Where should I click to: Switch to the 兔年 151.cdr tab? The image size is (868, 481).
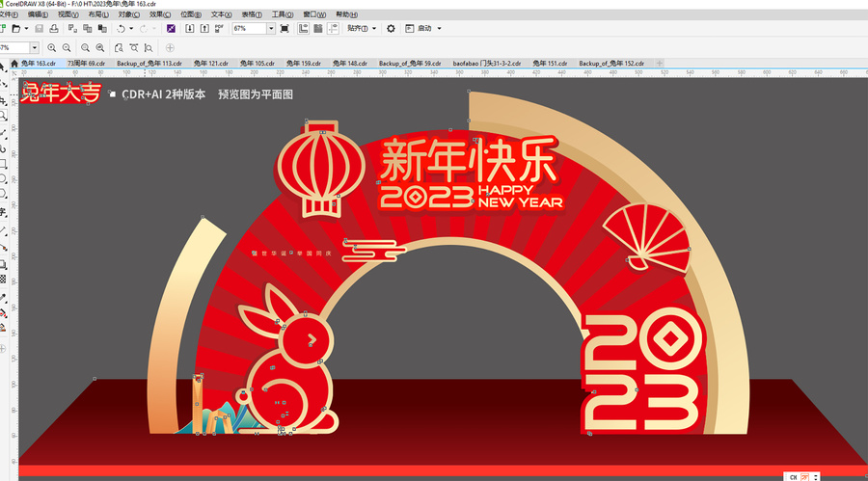[x=551, y=64]
